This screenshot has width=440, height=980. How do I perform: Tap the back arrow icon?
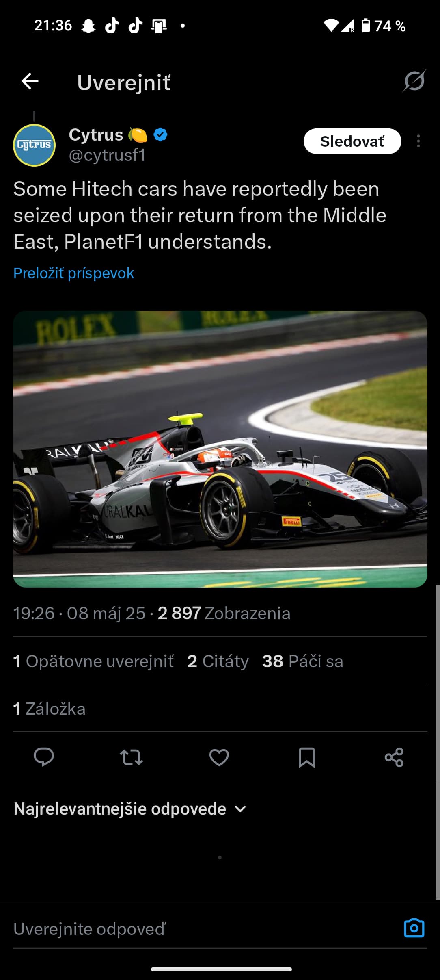pos(30,81)
